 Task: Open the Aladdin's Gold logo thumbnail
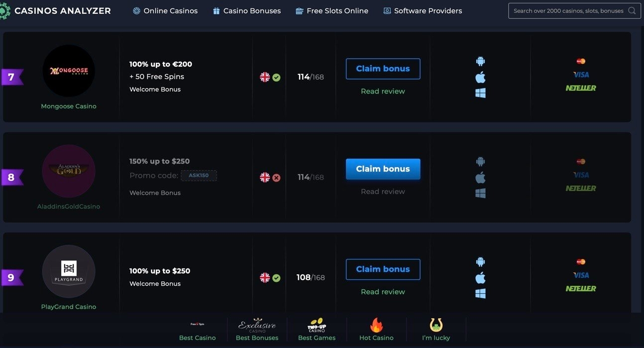click(69, 171)
